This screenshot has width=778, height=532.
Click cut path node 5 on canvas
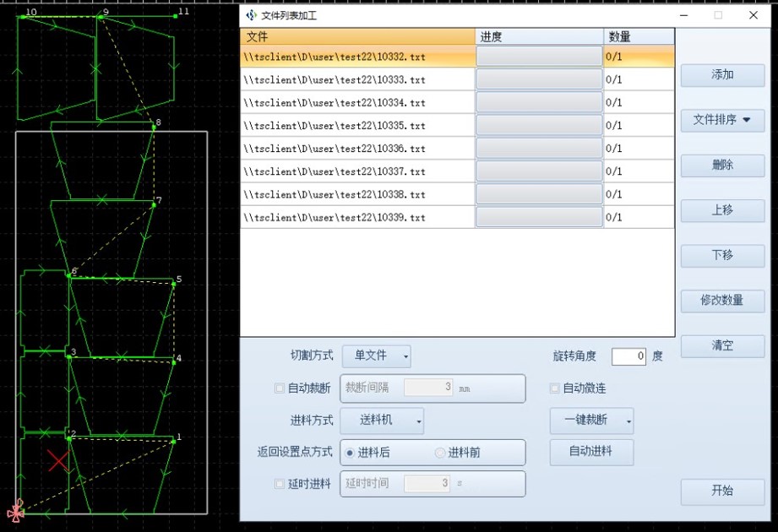[x=174, y=283]
